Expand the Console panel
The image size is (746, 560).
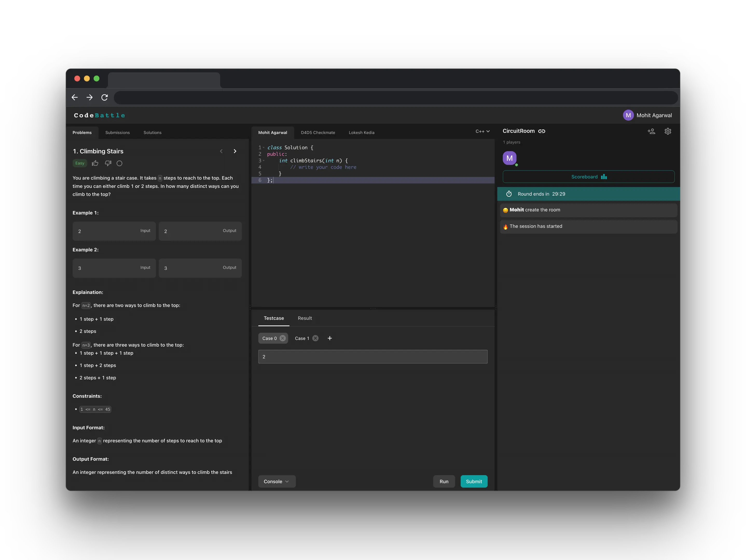tap(277, 481)
